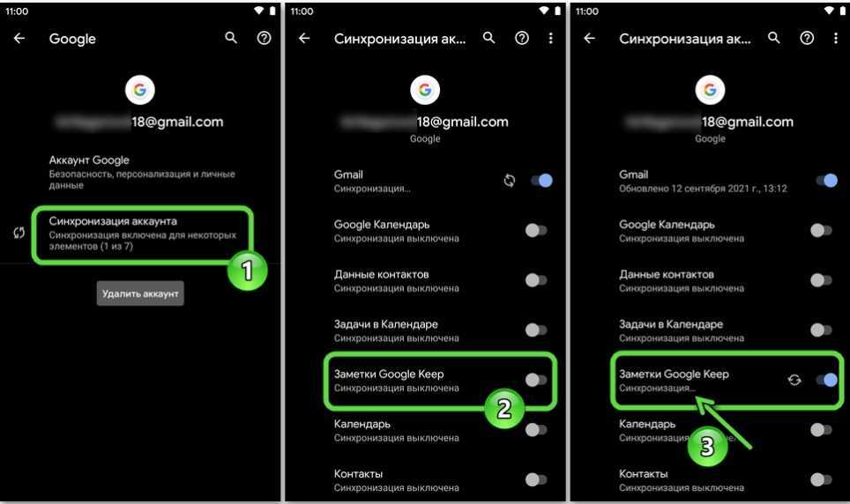Open help on the Google account screen
The height and width of the screenshot is (504, 850).
pos(264,38)
